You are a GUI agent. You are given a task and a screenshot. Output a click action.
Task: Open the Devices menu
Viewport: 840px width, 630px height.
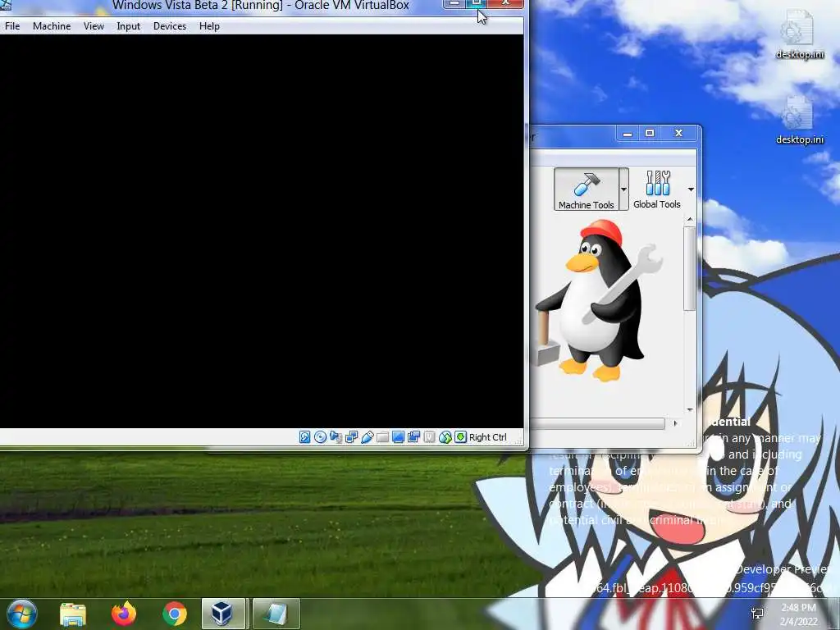pyautogui.click(x=170, y=25)
